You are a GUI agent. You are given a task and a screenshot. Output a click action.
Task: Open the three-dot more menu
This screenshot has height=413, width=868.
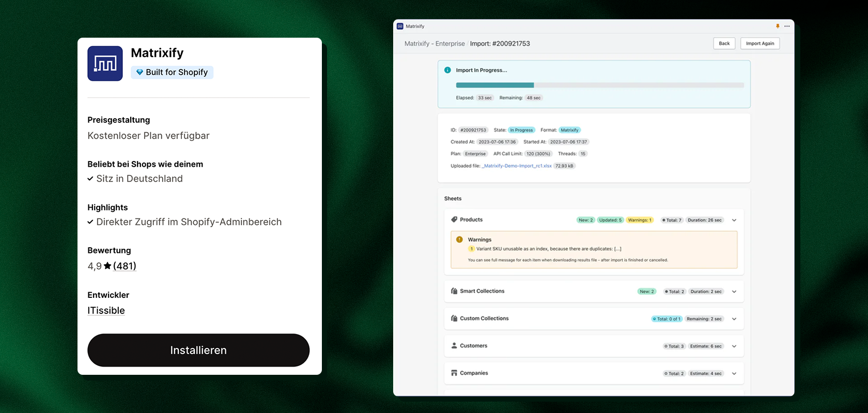787,26
